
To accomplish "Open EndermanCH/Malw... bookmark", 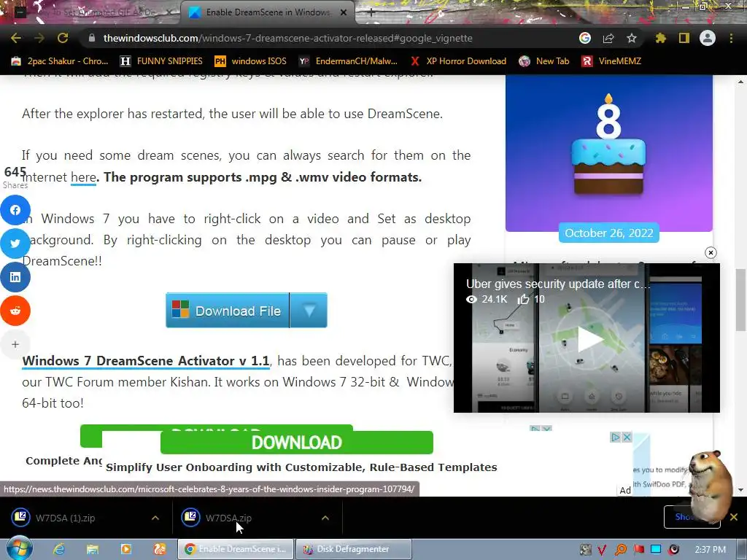I will point(348,61).
